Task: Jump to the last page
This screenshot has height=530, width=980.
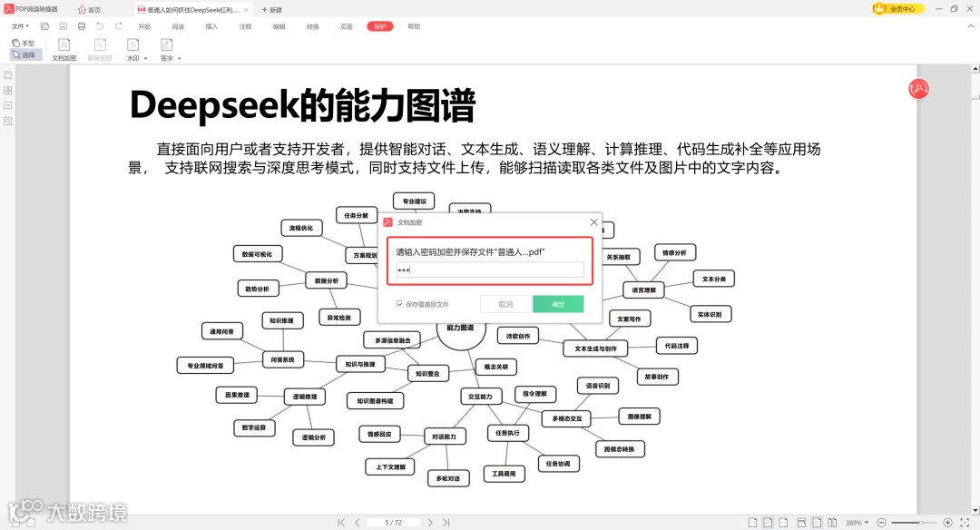Action: coord(446,523)
